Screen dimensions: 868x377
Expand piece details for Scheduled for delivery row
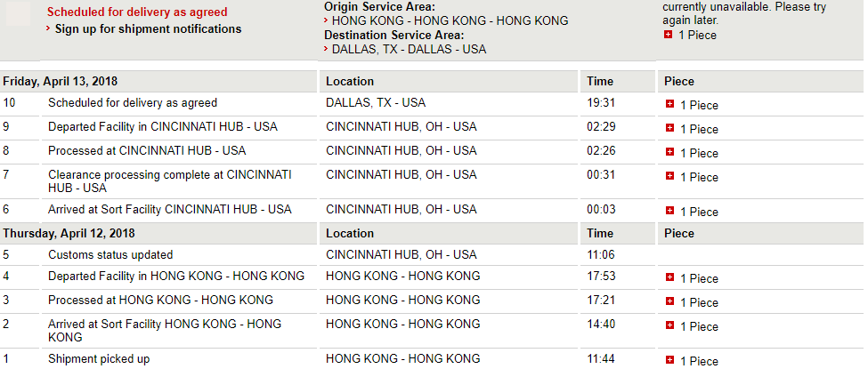[x=669, y=104]
